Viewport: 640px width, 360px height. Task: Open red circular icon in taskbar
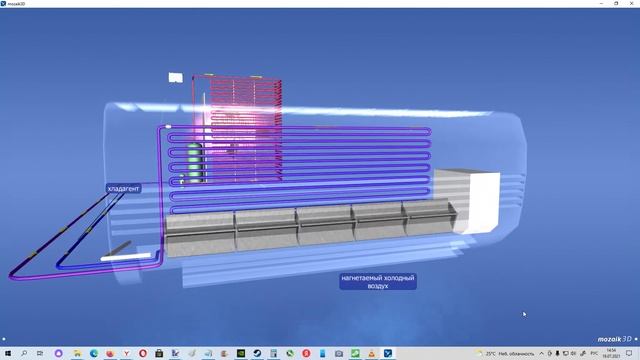pyautogui.click(x=306, y=353)
